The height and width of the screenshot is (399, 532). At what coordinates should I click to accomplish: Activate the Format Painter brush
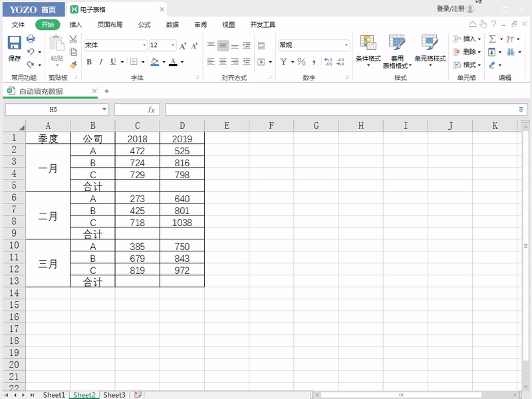pyautogui.click(x=73, y=65)
